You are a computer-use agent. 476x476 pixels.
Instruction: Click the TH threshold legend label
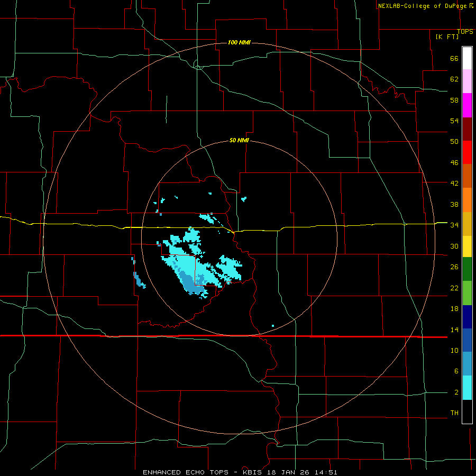(x=454, y=413)
